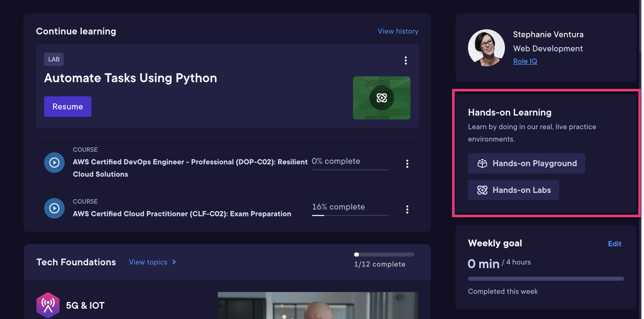Viewport: 644px width, 319px height.
Task: Open the 5G & IOT topic icon
Action: [48, 305]
